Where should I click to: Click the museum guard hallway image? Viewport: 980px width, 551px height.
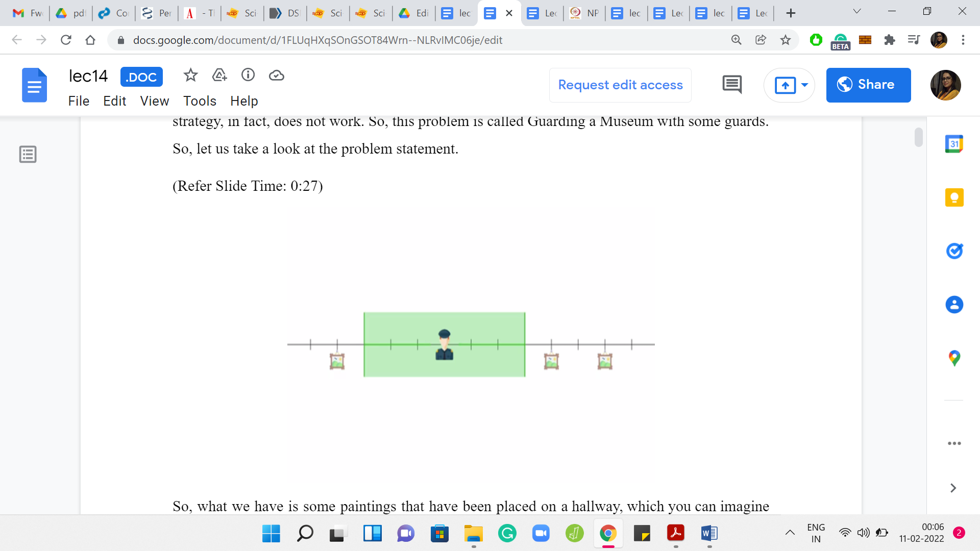coord(471,344)
